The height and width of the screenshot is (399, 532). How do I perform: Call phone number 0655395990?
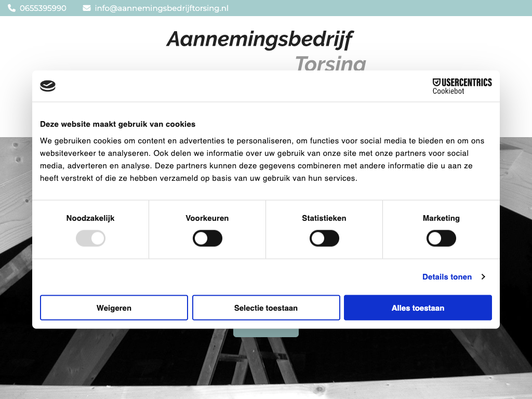[43, 8]
